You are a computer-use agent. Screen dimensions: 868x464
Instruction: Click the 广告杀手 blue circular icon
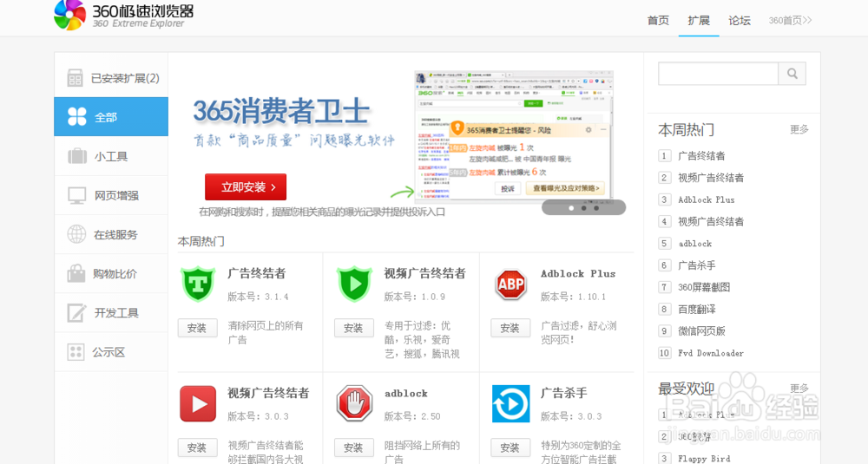510,403
